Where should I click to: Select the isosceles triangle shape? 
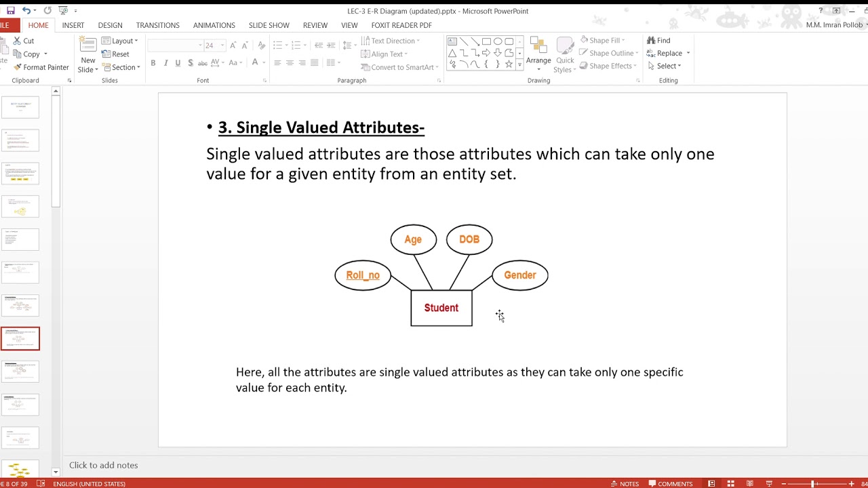point(452,53)
